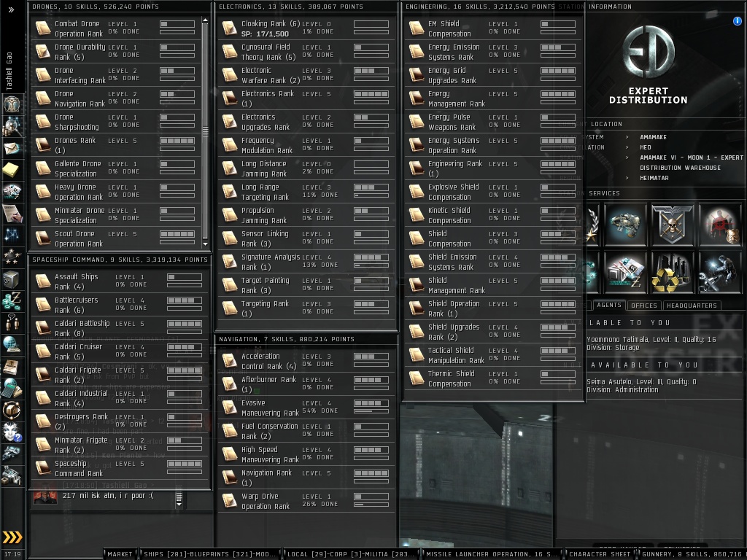This screenshot has width=747, height=560.
Task: Select the Caldari Battleship skill row
Action: [x=120, y=328]
